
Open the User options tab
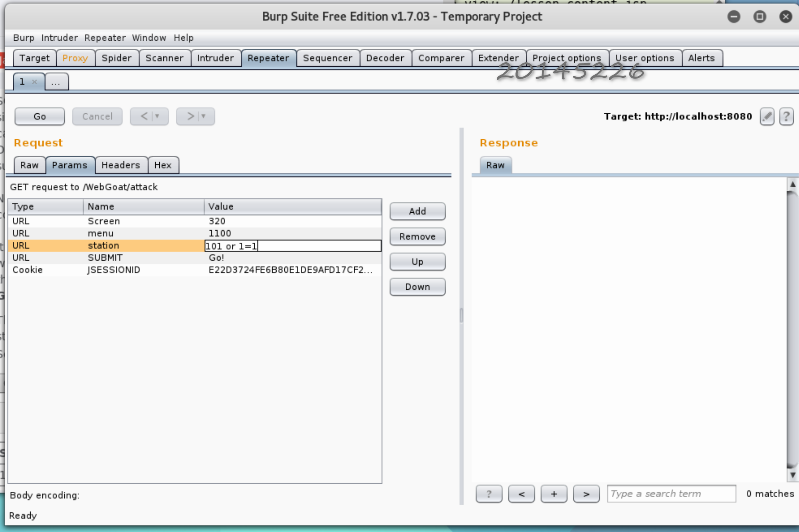(x=645, y=58)
